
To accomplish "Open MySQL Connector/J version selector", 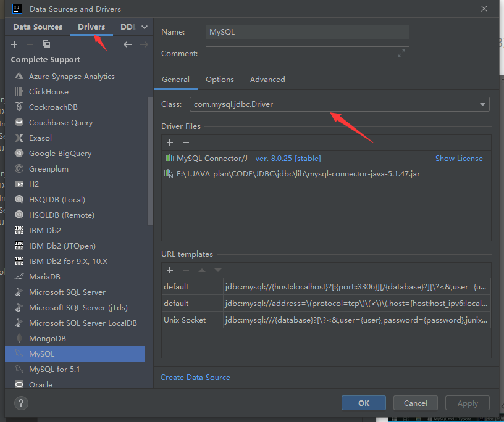I will tap(288, 159).
